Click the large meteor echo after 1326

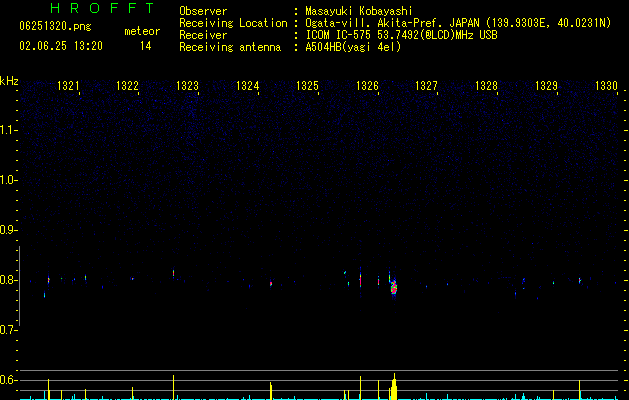[x=394, y=286]
